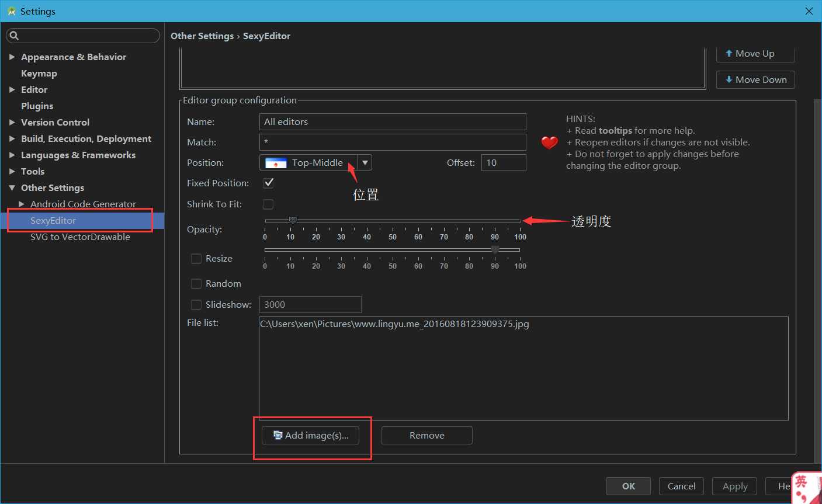Expand Appearance & Behavior section
Image resolution: width=822 pixels, height=504 pixels.
point(12,57)
